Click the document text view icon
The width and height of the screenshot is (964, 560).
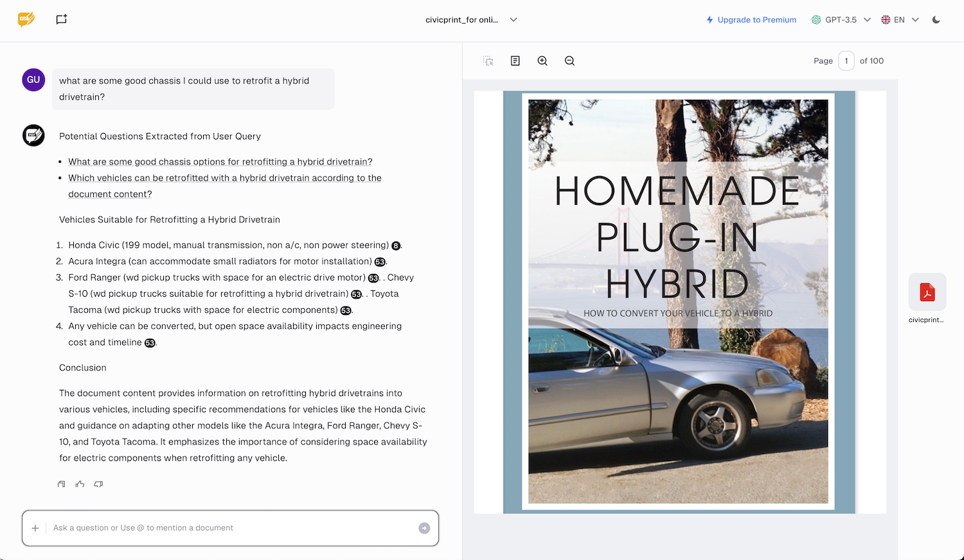515,61
